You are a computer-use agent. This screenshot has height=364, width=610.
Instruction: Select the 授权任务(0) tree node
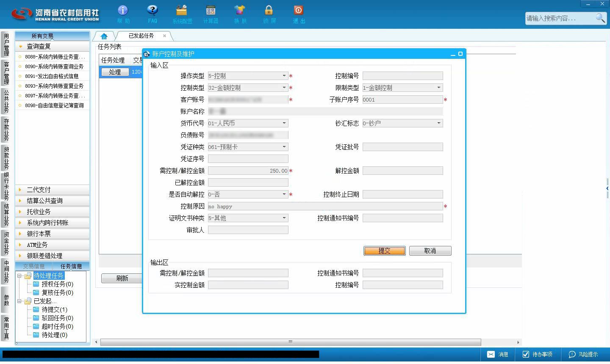[x=57, y=284]
